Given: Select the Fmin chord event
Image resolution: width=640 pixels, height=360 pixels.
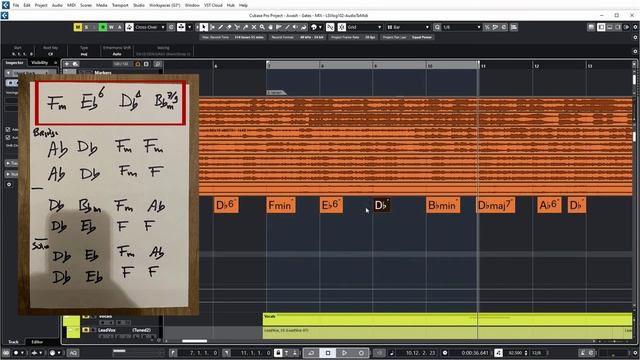Looking at the screenshot, I should 280,205.
